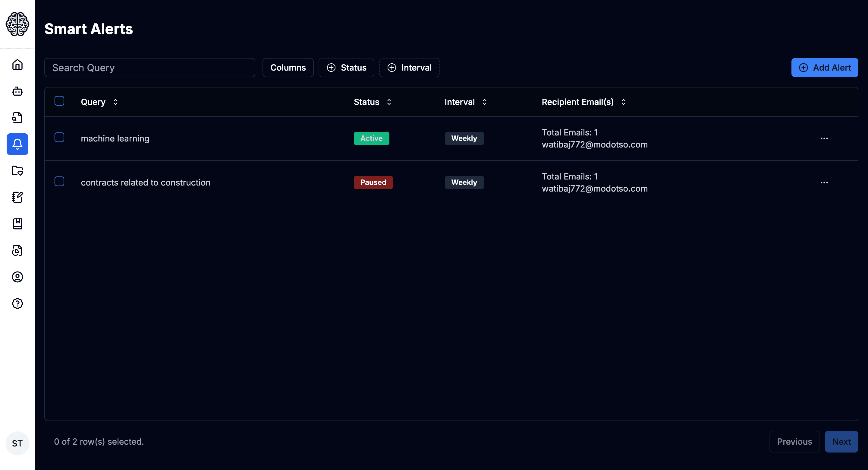This screenshot has width=868, height=470.
Task: Toggle the select all rows checkbox
Action: tap(60, 101)
